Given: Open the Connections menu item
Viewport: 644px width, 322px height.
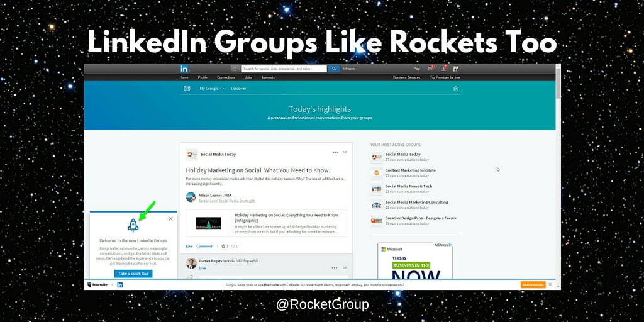Looking at the screenshot, I should point(226,77).
